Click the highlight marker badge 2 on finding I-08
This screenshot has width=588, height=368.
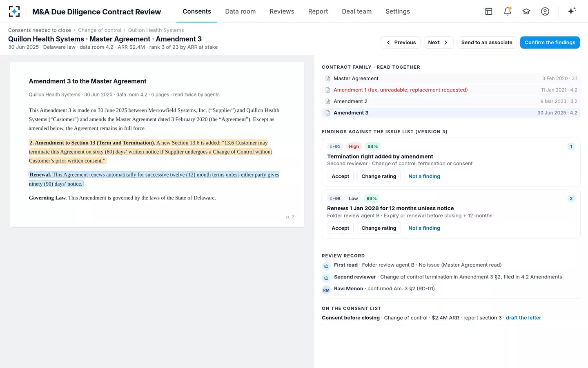tap(571, 198)
